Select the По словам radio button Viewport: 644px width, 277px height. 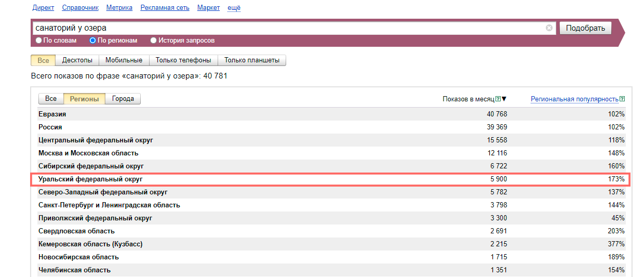pos(38,41)
